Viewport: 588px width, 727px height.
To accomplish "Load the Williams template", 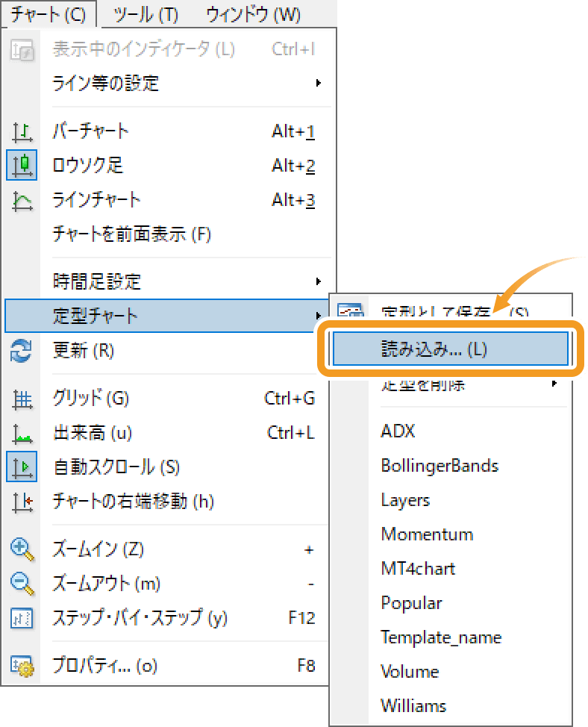I will [x=451, y=706].
